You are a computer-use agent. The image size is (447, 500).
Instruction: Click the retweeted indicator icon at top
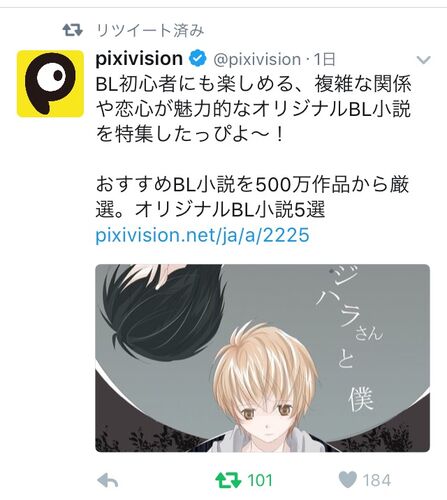pos(73,30)
